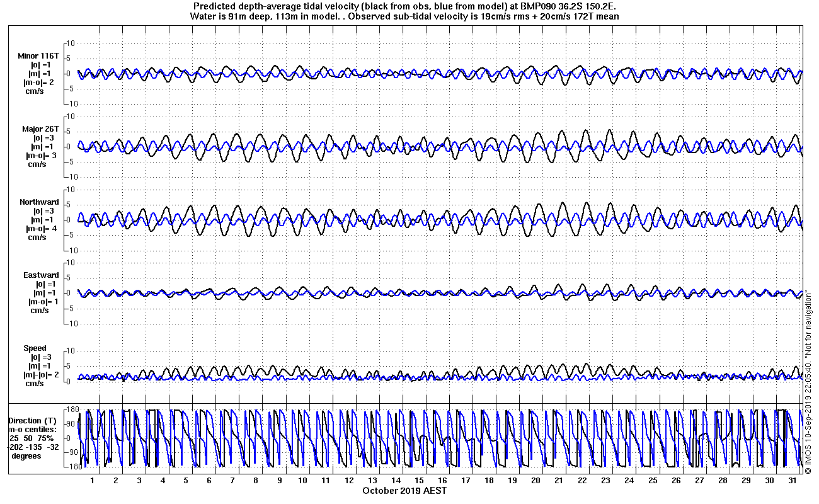This screenshot has height=504, width=819.
Task: Click '|m-o|= 3' in the Major panel
Action: coord(41,156)
